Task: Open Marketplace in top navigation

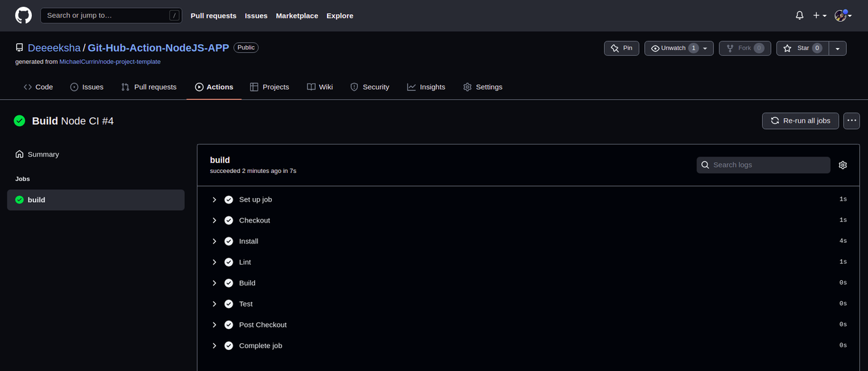Action: [297, 16]
